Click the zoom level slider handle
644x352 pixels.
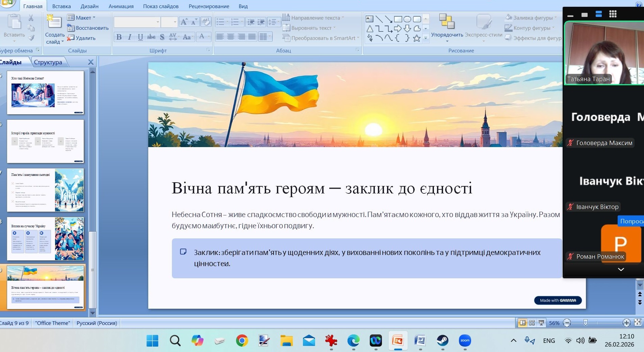click(585, 323)
